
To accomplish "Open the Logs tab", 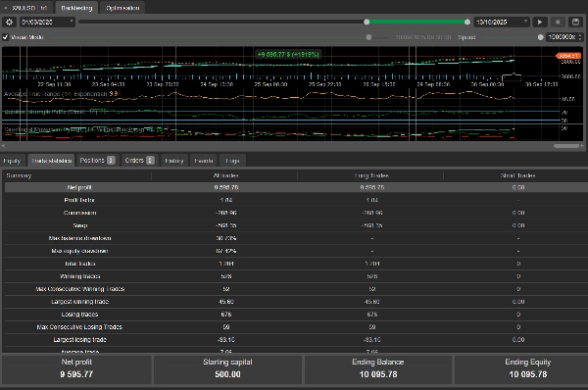I will (232, 161).
